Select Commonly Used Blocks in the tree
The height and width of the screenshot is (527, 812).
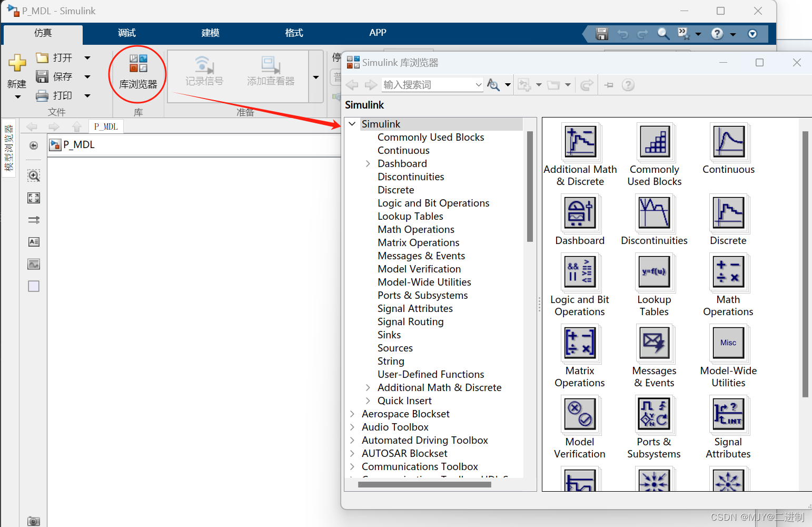(431, 137)
